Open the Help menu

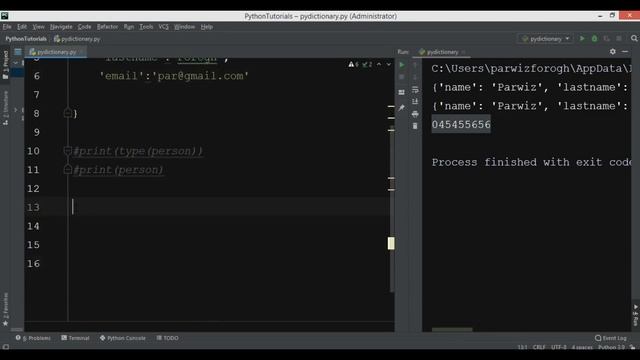[207, 27]
